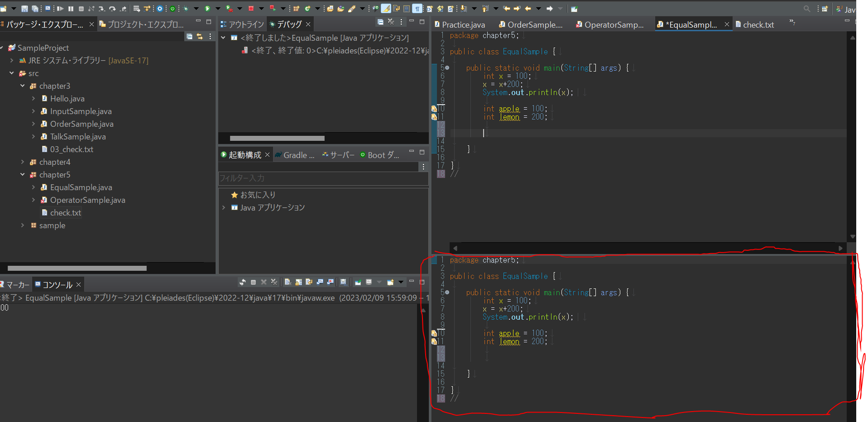Image resolution: width=868 pixels, height=422 pixels.
Task: Click the Clear Console icon
Action: point(288,282)
